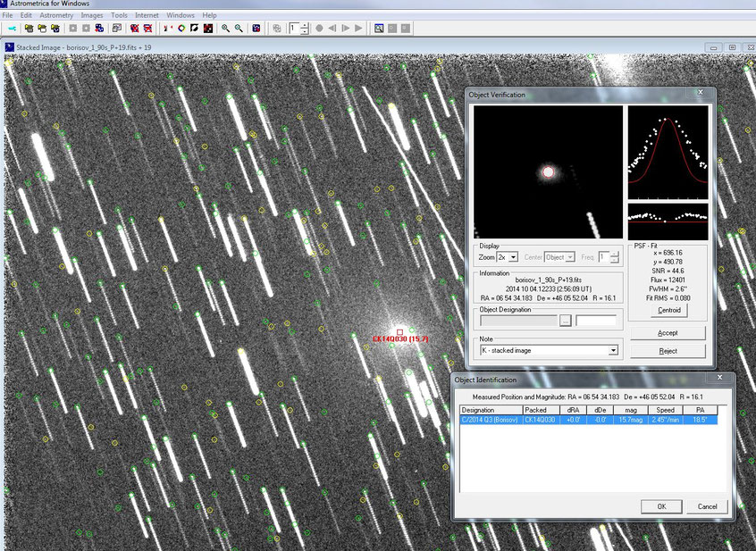756x551 pixels.
Task: Open the Windows menu
Action: 181,15
